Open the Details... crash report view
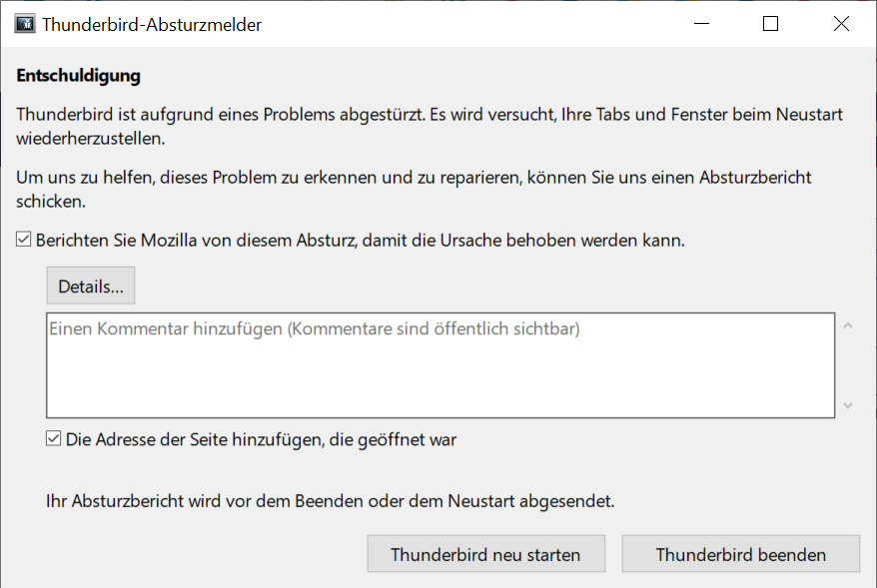Viewport: 877px width, 588px height. point(90,287)
